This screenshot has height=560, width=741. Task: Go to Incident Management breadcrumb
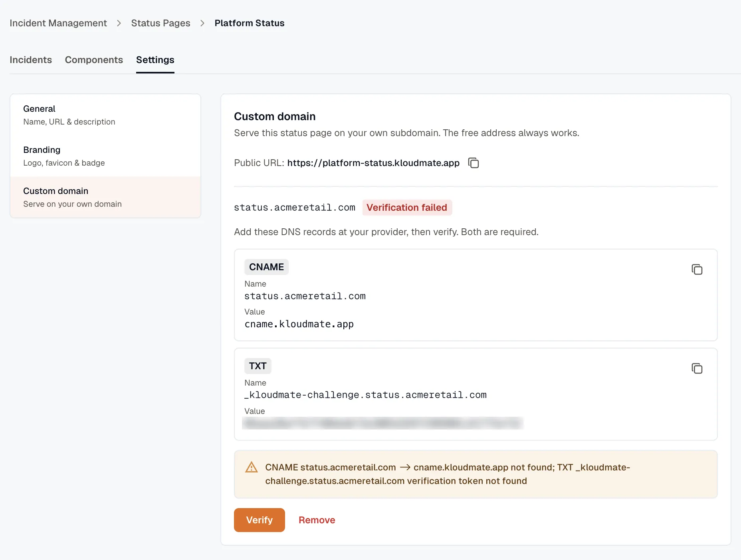[x=58, y=23]
